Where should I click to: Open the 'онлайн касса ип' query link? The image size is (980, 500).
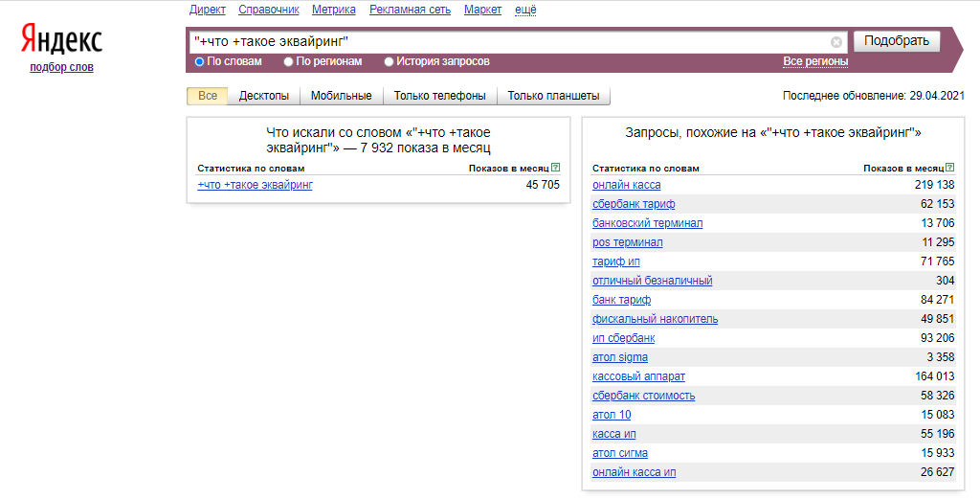point(635,472)
